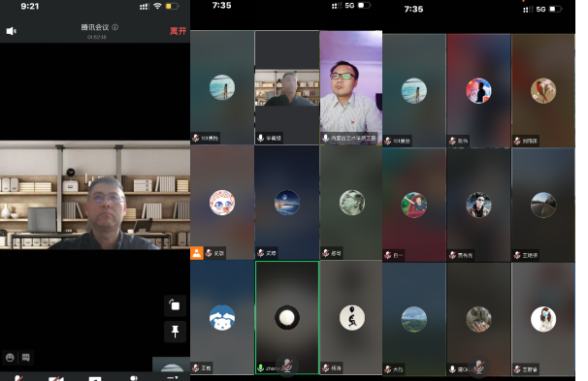Toggle the muted microphone in bottom toolbar
The height and width of the screenshot is (381, 588).
click(x=18, y=378)
